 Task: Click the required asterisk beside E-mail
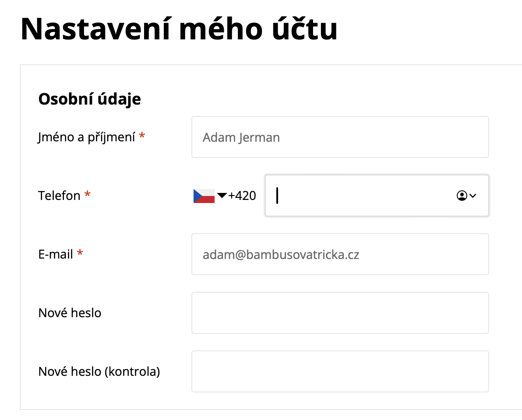[80, 252]
